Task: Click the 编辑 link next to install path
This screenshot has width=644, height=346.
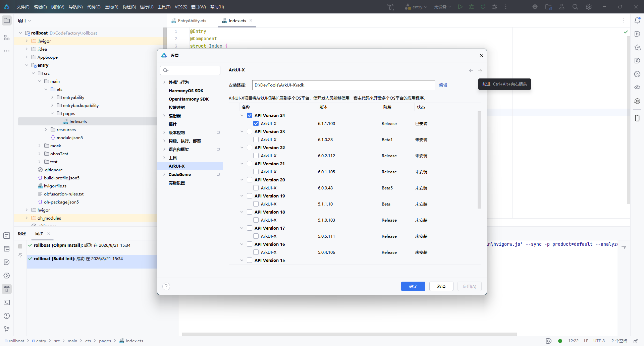Action: pos(443,85)
